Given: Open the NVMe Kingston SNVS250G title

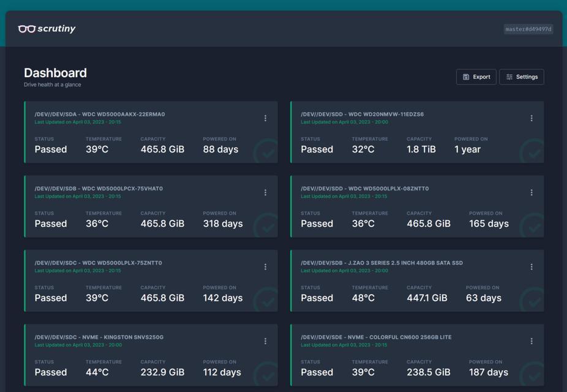Looking at the screenshot, I should (99, 337).
